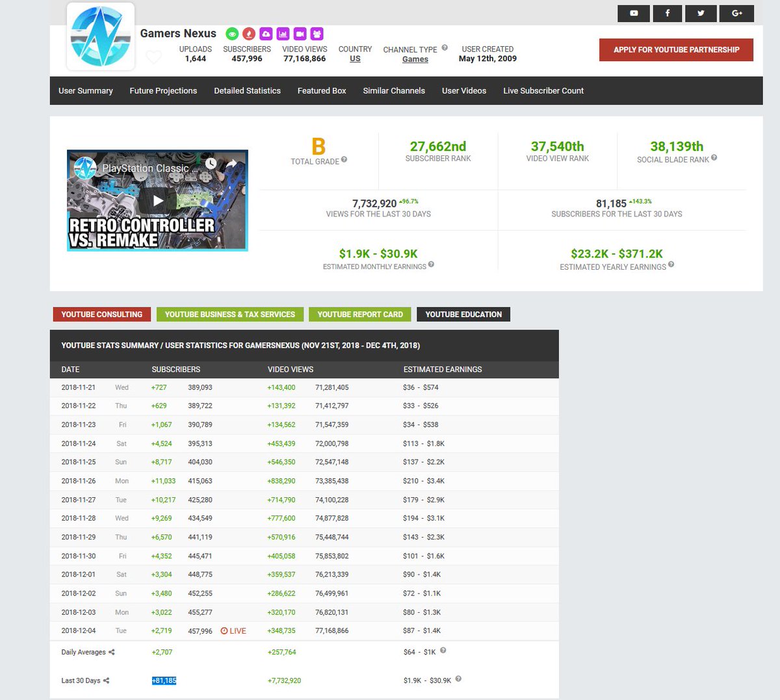
Task: Click the +11,033 subscriber gain value
Action: [x=163, y=481]
